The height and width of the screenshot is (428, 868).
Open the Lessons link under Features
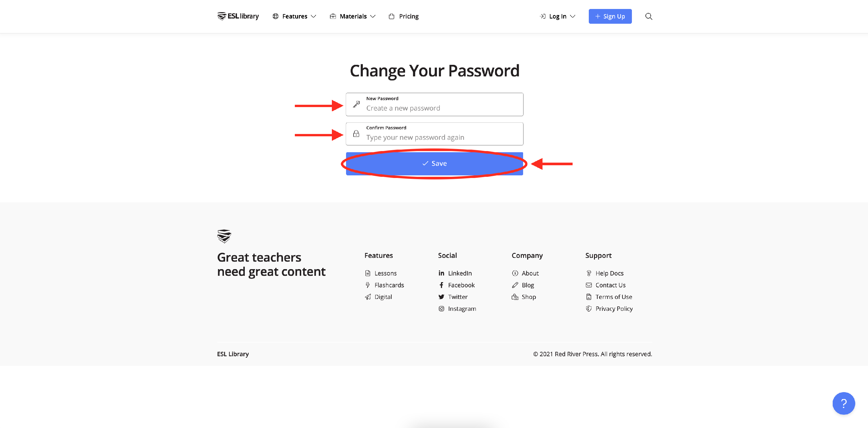pyautogui.click(x=385, y=273)
